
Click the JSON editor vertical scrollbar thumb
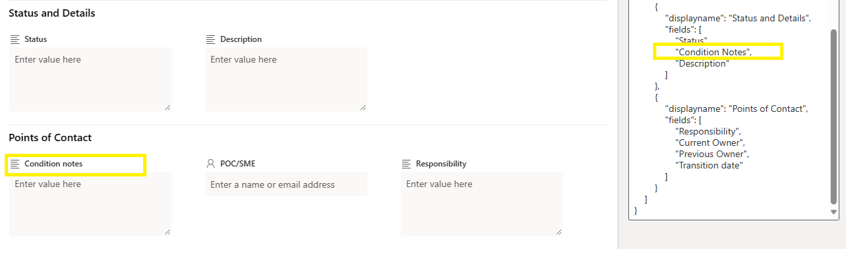pyautogui.click(x=835, y=117)
